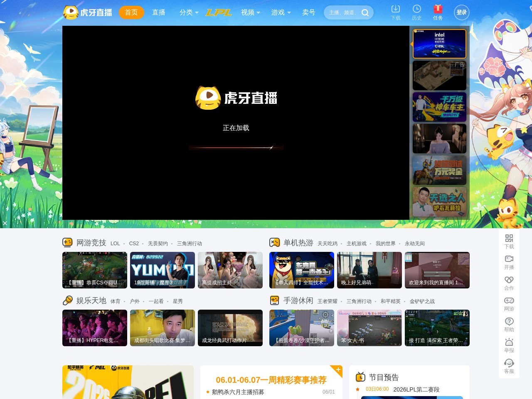Select the 天选之人 thumbnail
This screenshot has height=399, width=532.
pyautogui.click(x=439, y=202)
